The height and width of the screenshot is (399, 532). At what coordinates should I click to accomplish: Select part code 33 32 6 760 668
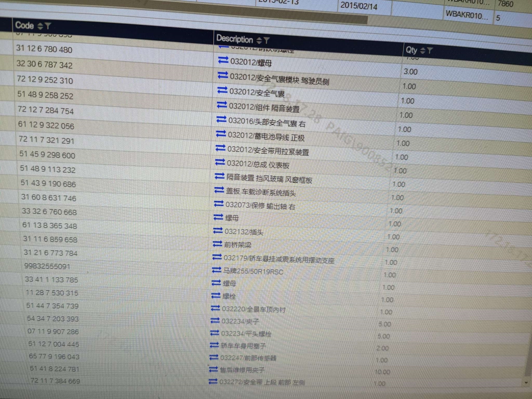49,212
